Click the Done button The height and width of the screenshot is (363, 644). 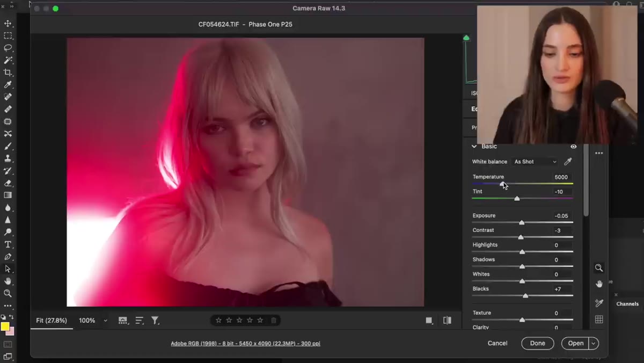(x=538, y=343)
